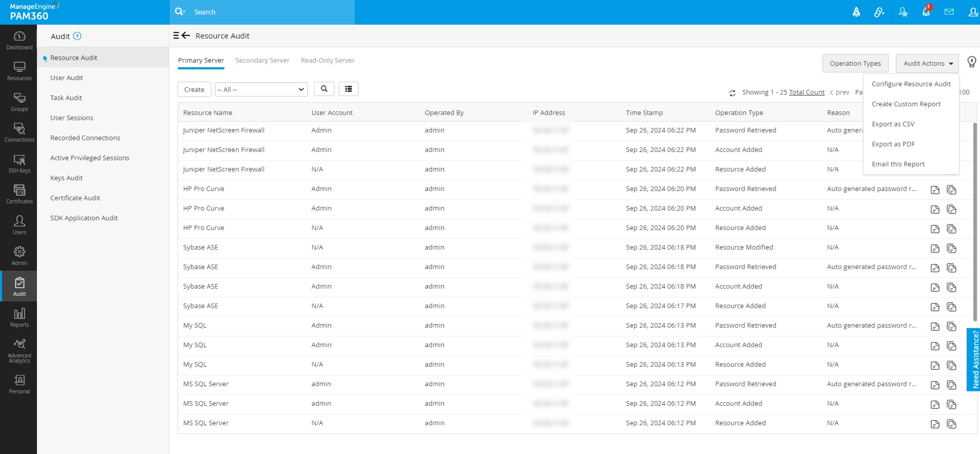The image size is (980, 454).
Task: Choose Create Custom Report menu entry
Action: (911, 104)
